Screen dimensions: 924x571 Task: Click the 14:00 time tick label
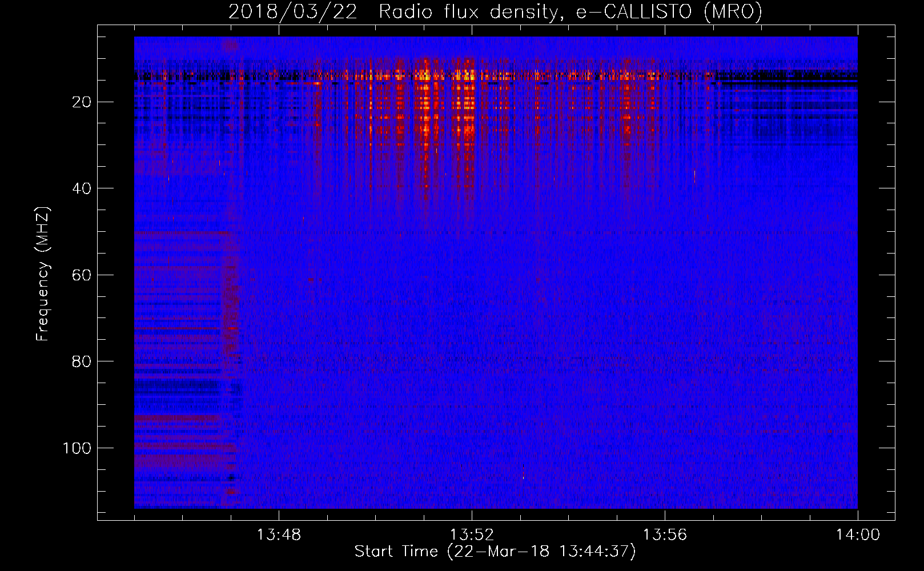(x=858, y=535)
